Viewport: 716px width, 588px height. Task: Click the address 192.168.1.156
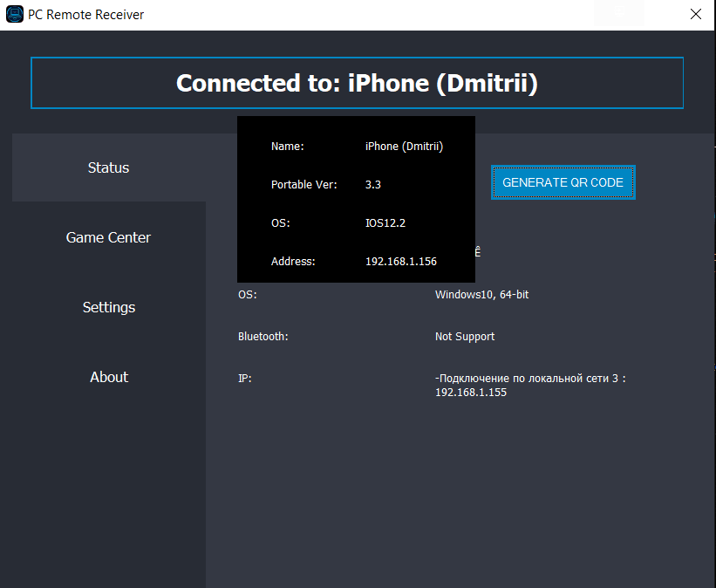coord(400,262)
